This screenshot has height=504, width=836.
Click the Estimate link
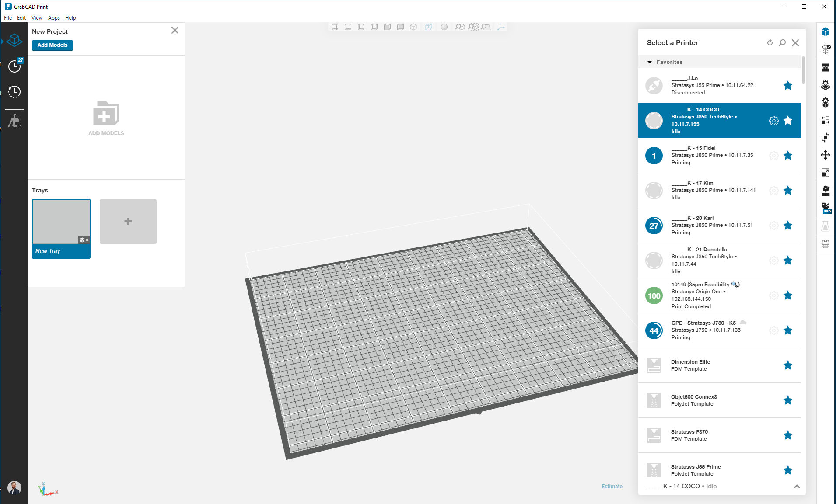pos(612,487)
